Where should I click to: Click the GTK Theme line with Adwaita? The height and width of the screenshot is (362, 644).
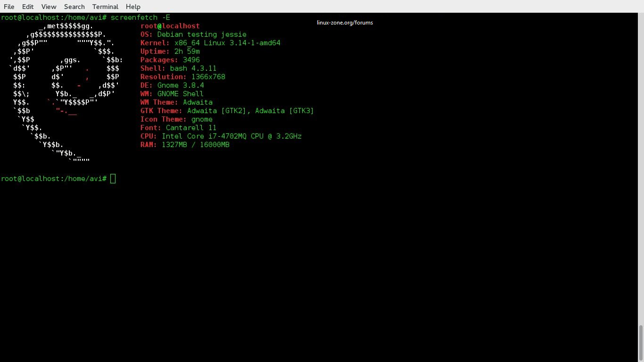(x=227, y=111)
